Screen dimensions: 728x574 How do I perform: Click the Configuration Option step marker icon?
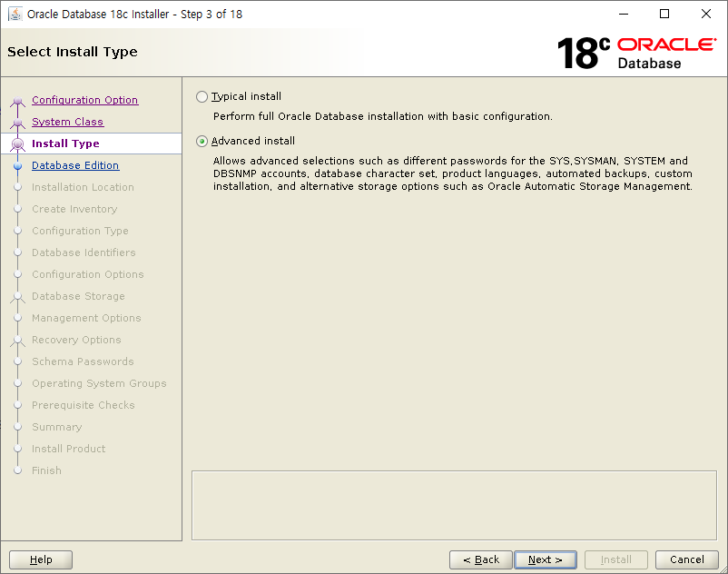(17, 101)
